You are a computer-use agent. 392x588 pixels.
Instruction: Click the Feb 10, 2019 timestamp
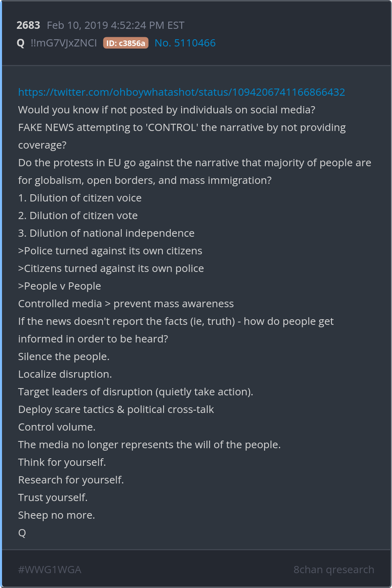click(x=115, y=25)
